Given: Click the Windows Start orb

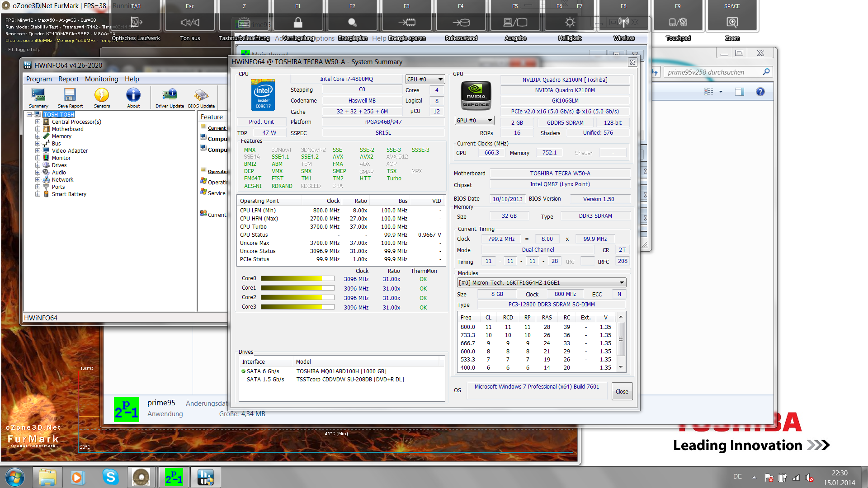Looking at the screenshot, I should [x=15, y=477].
